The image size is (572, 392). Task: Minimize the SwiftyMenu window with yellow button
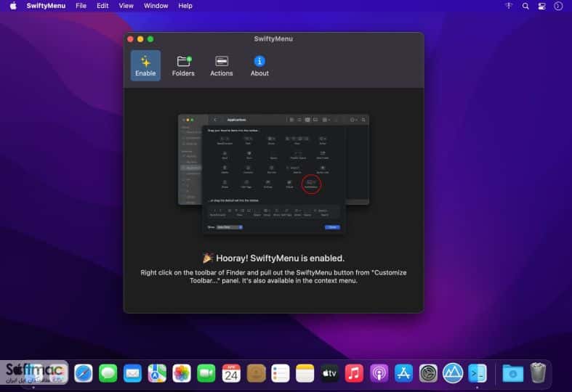[x=140, y=39]
